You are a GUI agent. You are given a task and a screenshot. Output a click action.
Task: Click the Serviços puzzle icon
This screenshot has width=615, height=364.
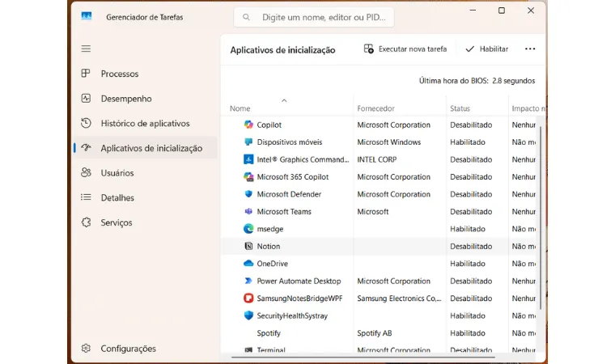[86, 222]
